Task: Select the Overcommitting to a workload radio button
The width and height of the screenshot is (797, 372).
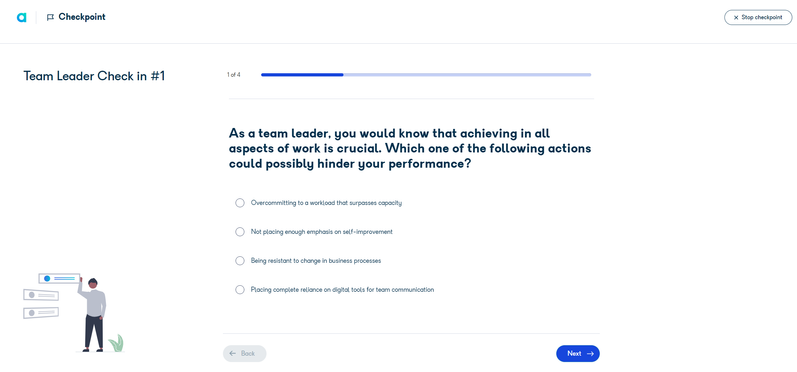Action: [x=240, y=203]
